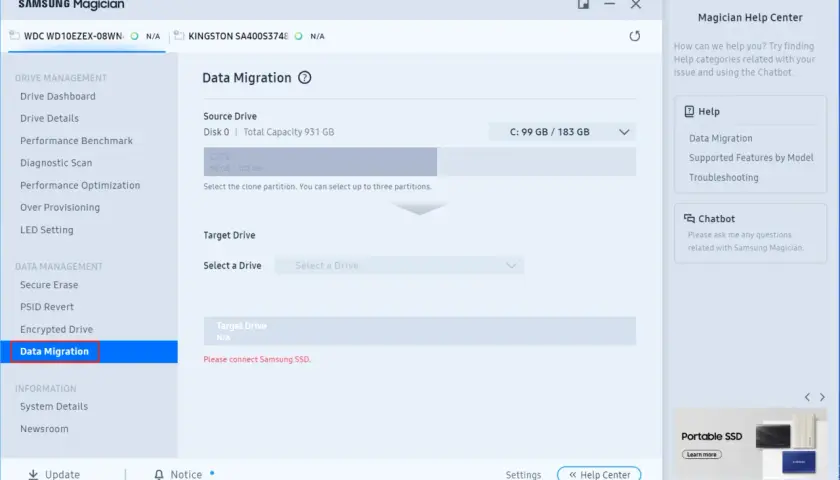Click the Update download arrow icon

pyautogui.click(x=33, y=474)
